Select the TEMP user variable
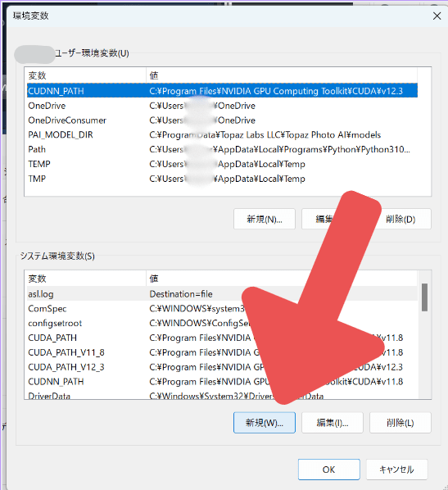The width and height of the screenshot is (448, 490). (x=222, y=164)
